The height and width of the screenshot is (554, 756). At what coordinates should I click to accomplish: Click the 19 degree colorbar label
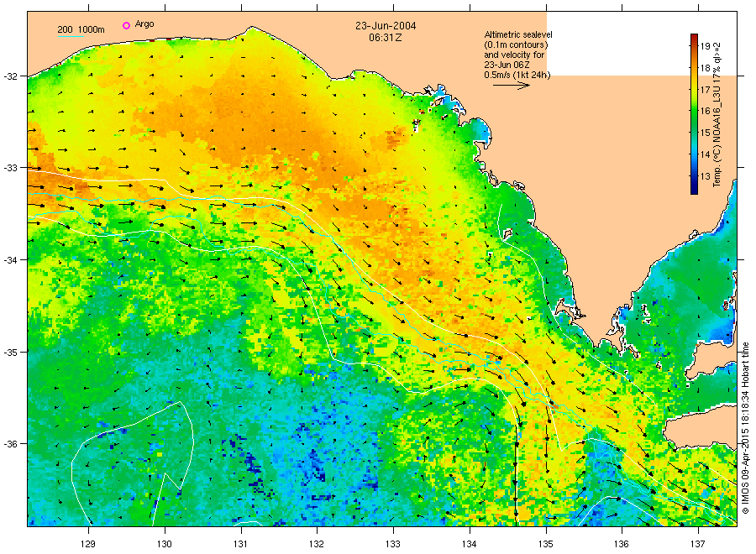click(706, 46)
